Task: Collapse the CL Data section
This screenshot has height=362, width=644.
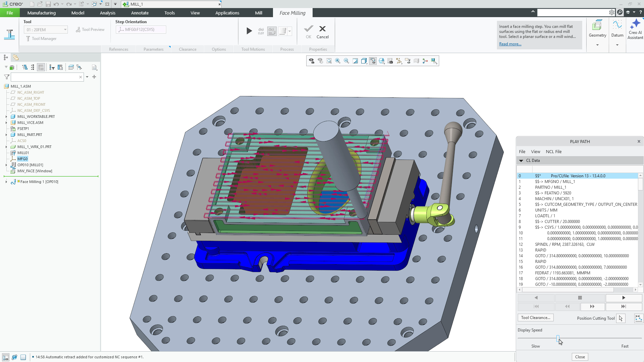Action: point(521,161)
